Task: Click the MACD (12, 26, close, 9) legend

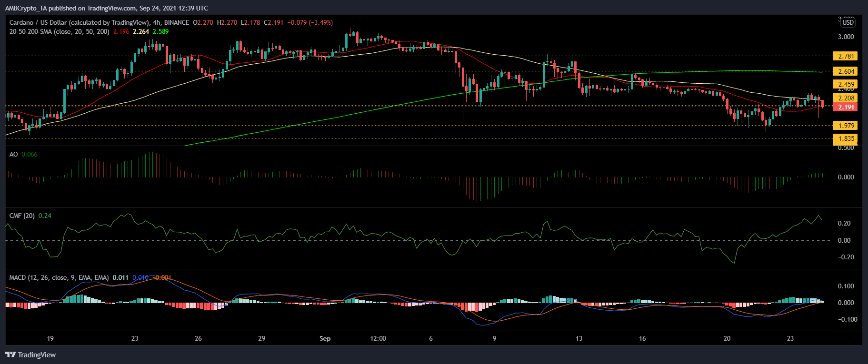Action: (59, 277)
